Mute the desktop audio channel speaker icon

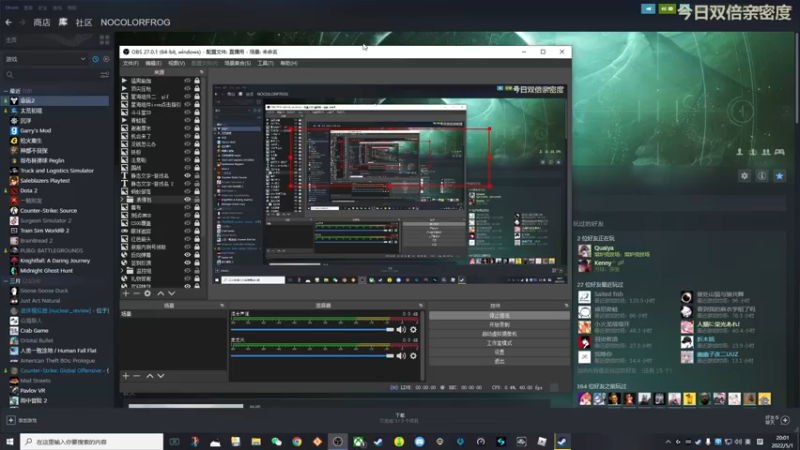click(x=402, y=330)
